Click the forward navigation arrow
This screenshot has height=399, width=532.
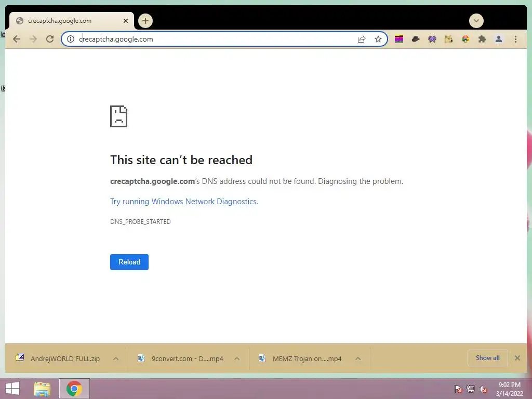[x=33, y=39]
